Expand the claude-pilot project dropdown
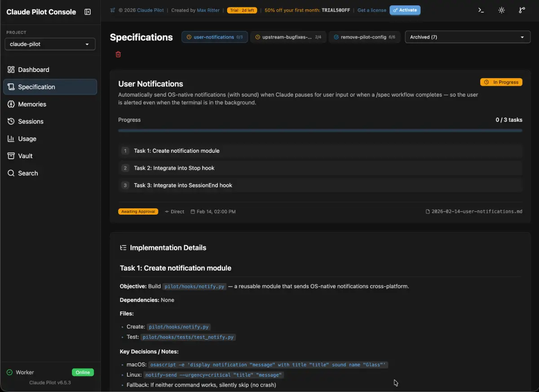The image size is (539, 392). [50, 44]
